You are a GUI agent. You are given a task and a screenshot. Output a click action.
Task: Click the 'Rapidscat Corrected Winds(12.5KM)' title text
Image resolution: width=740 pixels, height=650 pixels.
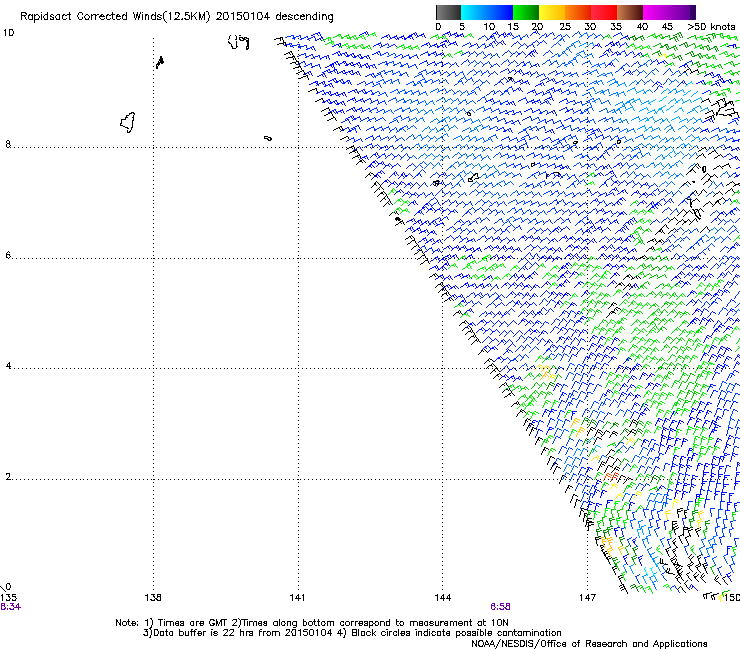115,17
